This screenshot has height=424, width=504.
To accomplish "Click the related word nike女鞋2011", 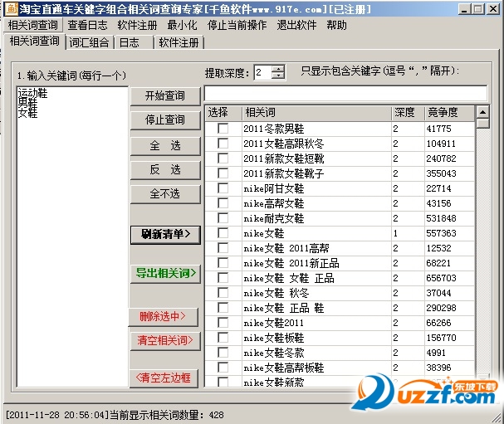I will [x=273, y=323].
